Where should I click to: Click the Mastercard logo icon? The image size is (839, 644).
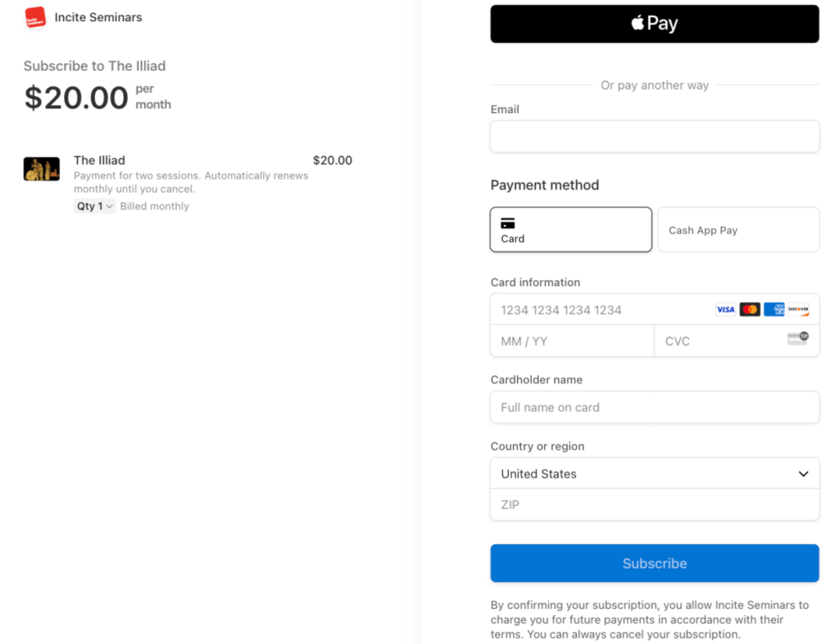tap(750, 310)
